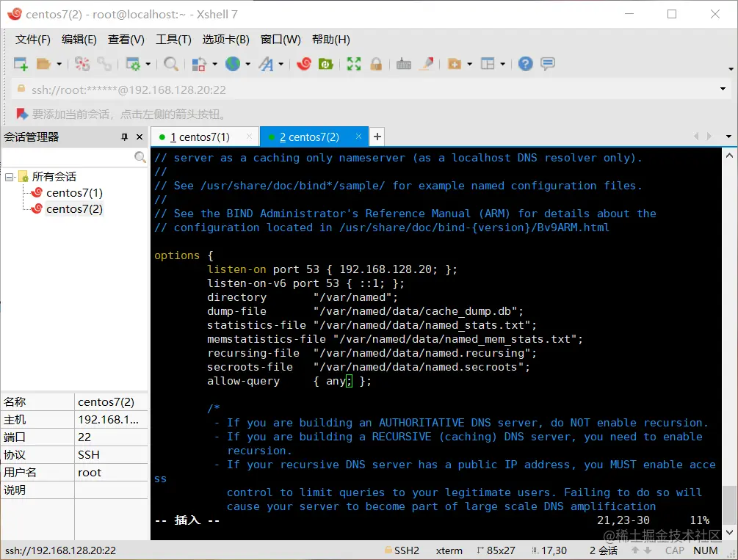Expand the Properties icon dropdown arrow
The image size is (738, 560).
point(148,64)
